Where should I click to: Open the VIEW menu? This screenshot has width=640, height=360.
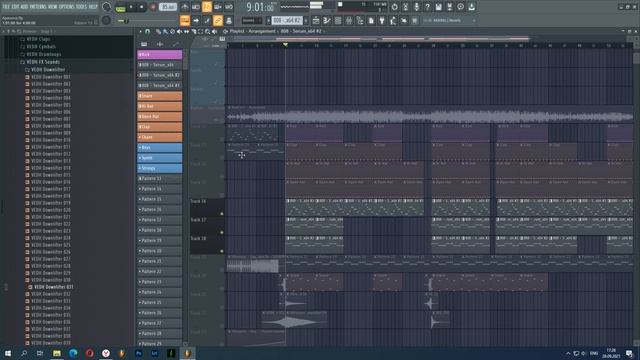coord(53,7)
